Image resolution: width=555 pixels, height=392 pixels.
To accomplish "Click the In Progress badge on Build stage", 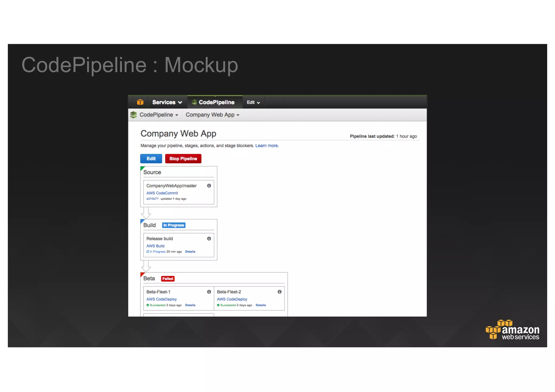I will [174, 225].
